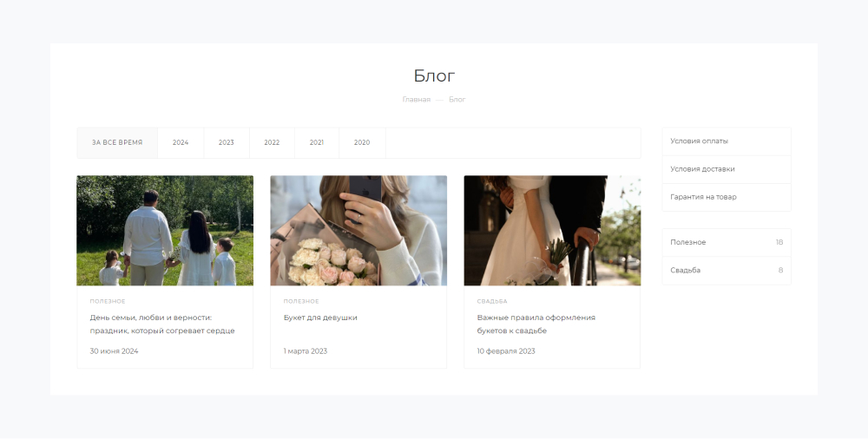Click the 'Главная' breadcrumb link

(416, 100)
